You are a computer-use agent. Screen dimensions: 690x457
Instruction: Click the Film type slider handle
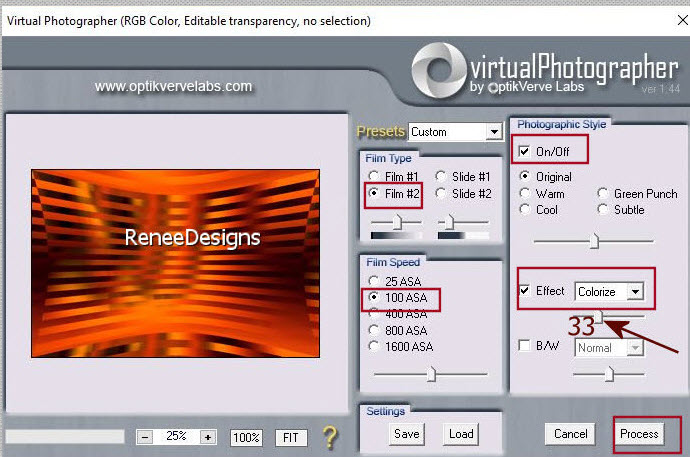click(x=397, y=222)
